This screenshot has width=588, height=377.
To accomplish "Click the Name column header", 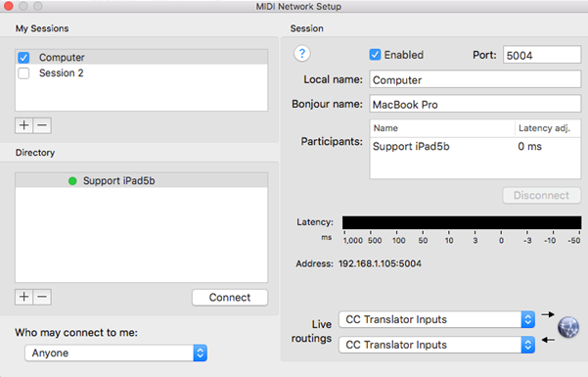I will click(442, 128).
